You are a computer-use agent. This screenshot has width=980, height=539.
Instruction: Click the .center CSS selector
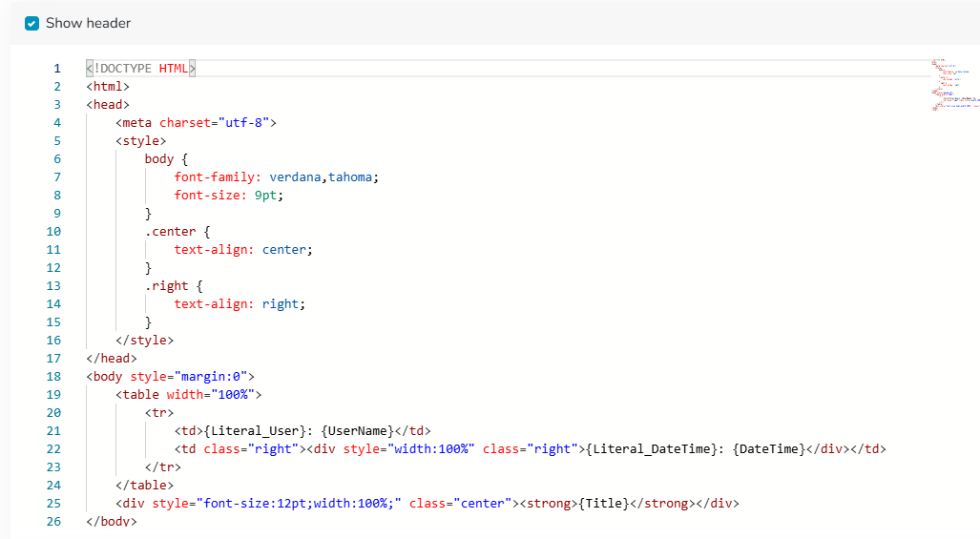coord(171,232)
